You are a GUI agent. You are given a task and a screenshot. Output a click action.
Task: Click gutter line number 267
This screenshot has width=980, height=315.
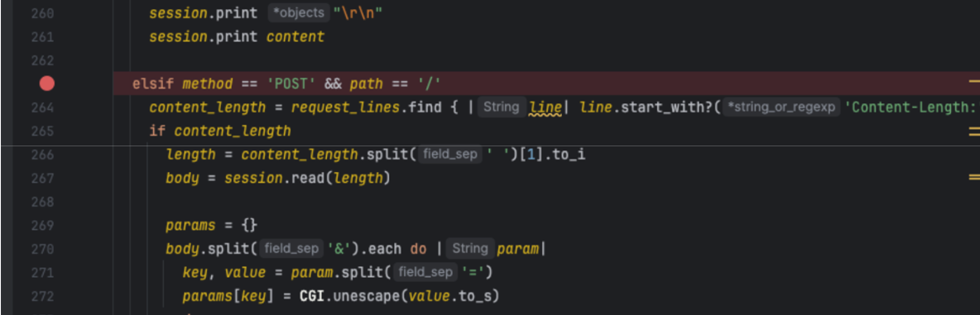click(42, 179)
